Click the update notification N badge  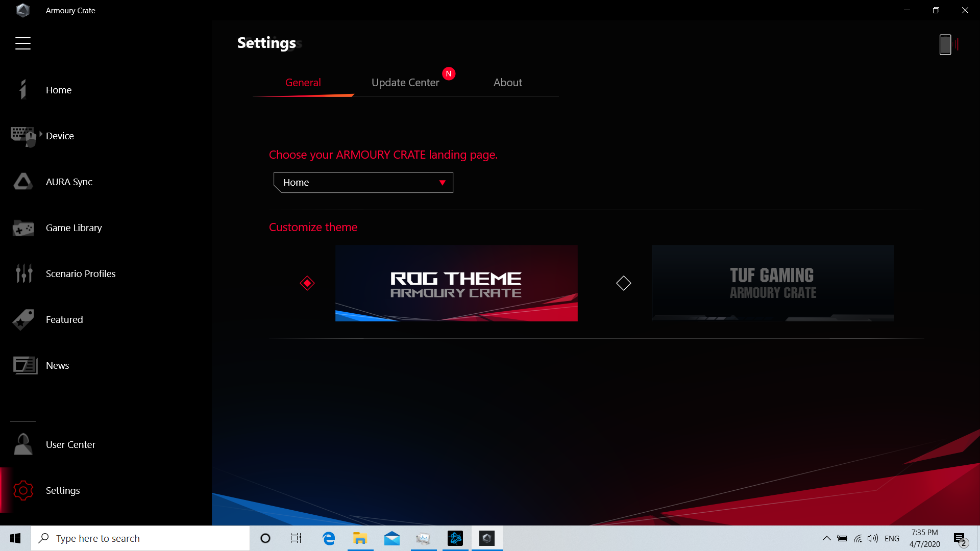click(x=449, y=73)
